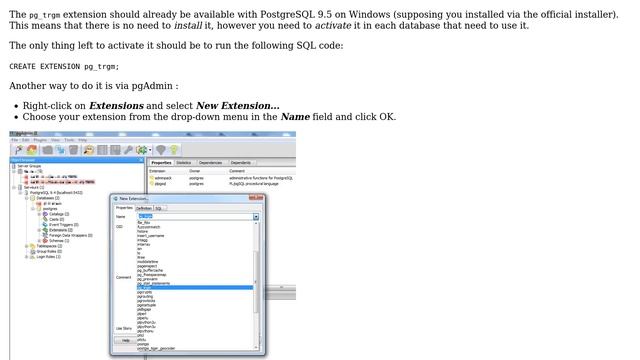Viewport: 640px width, 360px height.
Task: Close the Object browser panel
Action: pos(141,160)
